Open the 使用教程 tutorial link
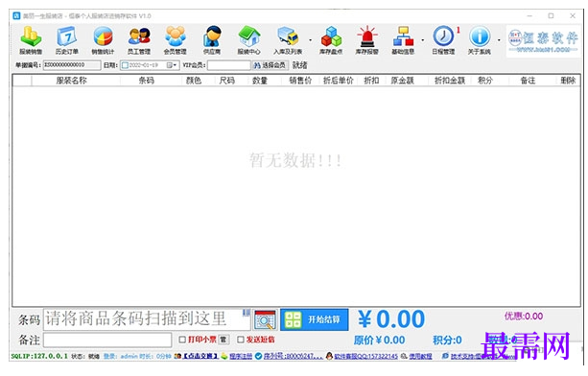The image size is (588, 376). [x=420, y=356]
